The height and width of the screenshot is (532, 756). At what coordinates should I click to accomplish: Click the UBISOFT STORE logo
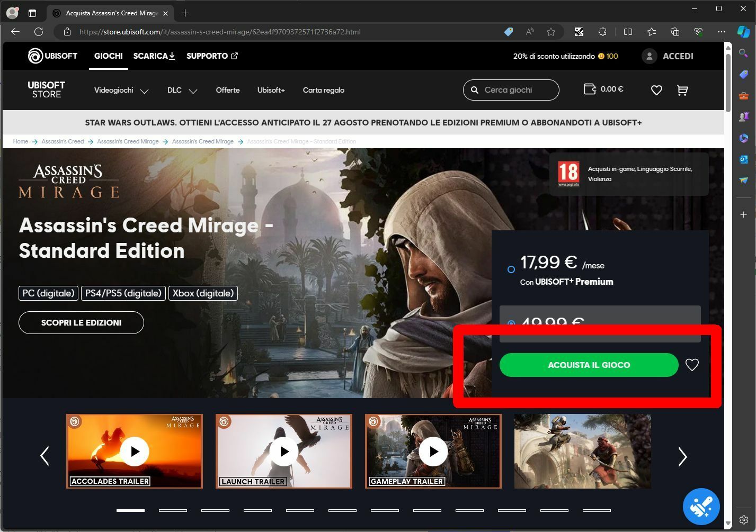coord(47,90)
